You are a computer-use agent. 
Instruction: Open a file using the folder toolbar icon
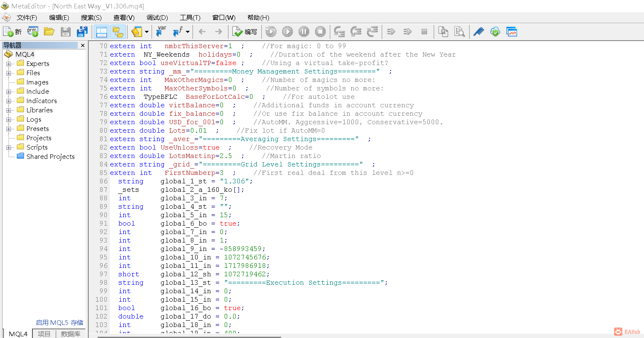pyautogui.click(x=49, y=32)
